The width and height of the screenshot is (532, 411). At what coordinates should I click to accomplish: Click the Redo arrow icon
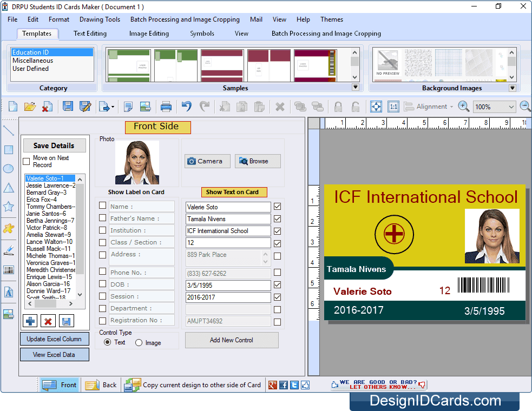[204, 107]
